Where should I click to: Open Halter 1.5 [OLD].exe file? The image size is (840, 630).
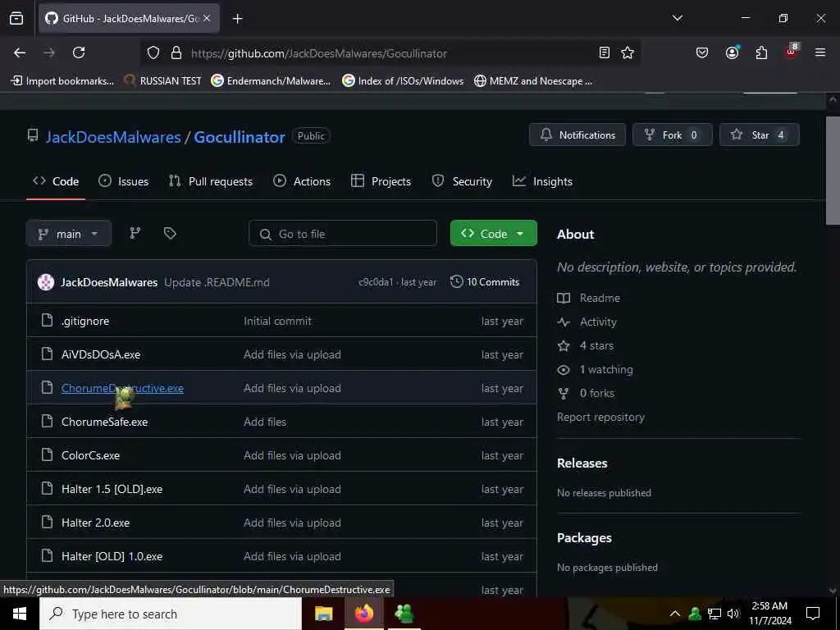pos(112,489)
